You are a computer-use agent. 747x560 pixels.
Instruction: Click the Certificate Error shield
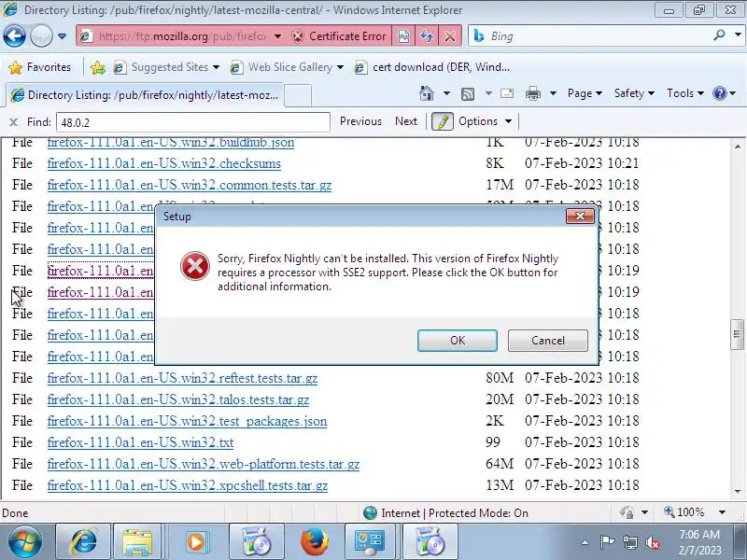point(298,36)
